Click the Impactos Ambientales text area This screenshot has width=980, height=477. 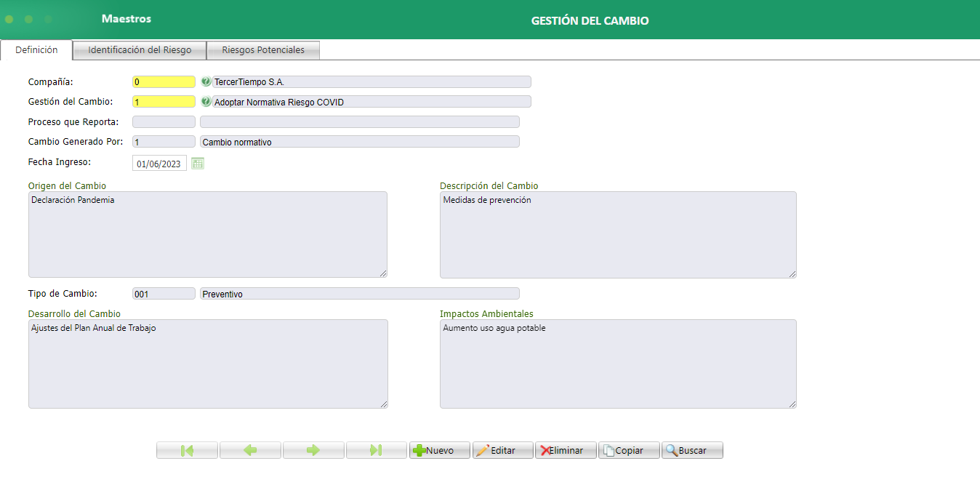click(x=618, y=364)
